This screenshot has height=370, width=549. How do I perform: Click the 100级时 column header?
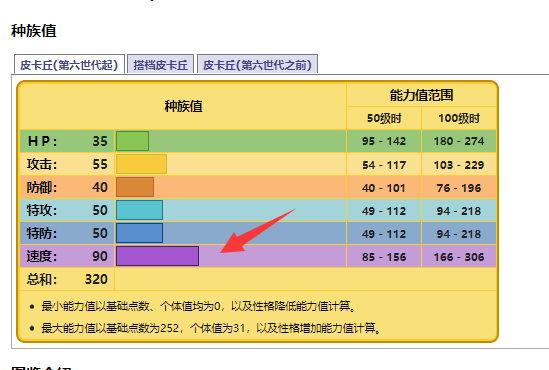coord(459,118)
